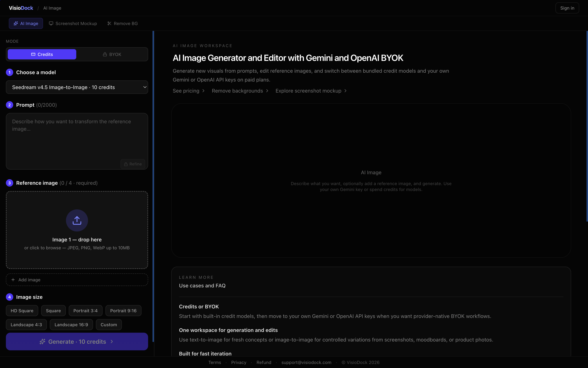588x368 pixels.
Task: Click the upload arrow icon in drop zone
Action: pos(77,220)
